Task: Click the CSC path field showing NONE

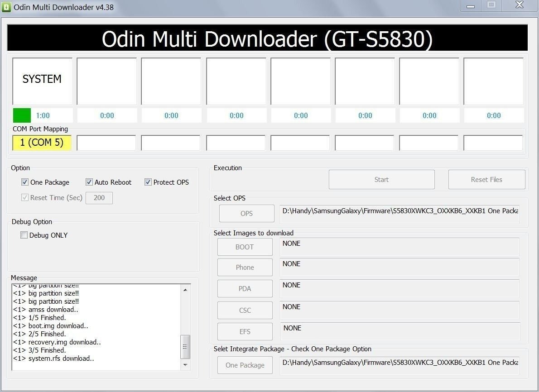Action: point(399,310)
